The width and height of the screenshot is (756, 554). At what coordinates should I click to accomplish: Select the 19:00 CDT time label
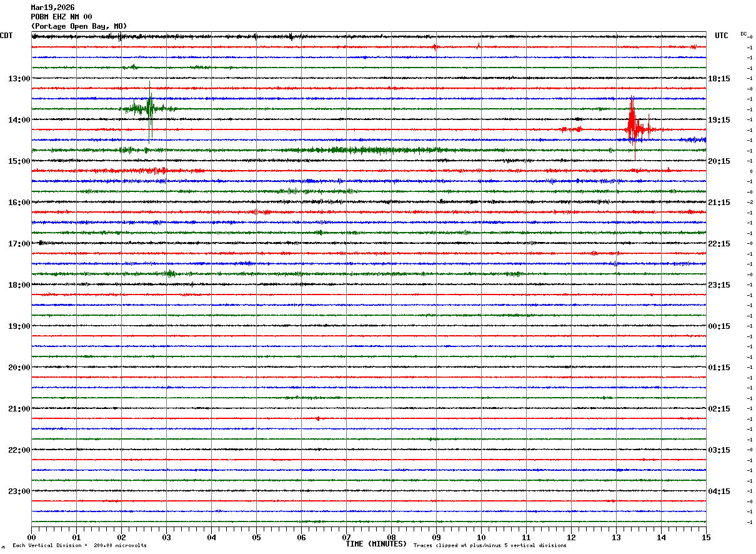tap(19, 326)
